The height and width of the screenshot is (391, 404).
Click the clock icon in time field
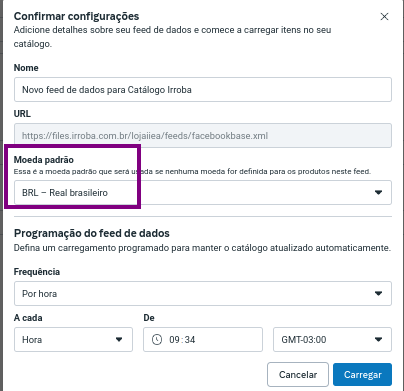[157, 340]
